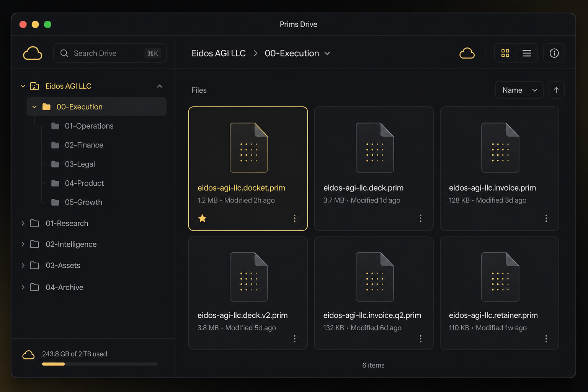Image resolution: width=588 pixels, height=392 pixels.
Task: Open more options for eidos-agi-llc.invoice.q2.prim
Action: [420, 339]
